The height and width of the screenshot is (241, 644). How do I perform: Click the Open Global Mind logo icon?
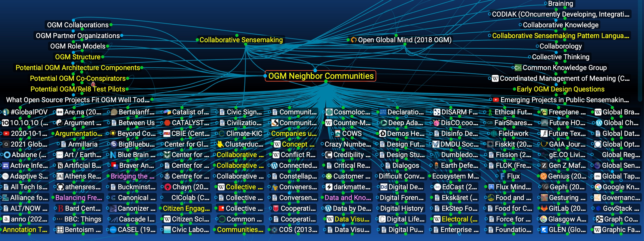pos(353,40)
